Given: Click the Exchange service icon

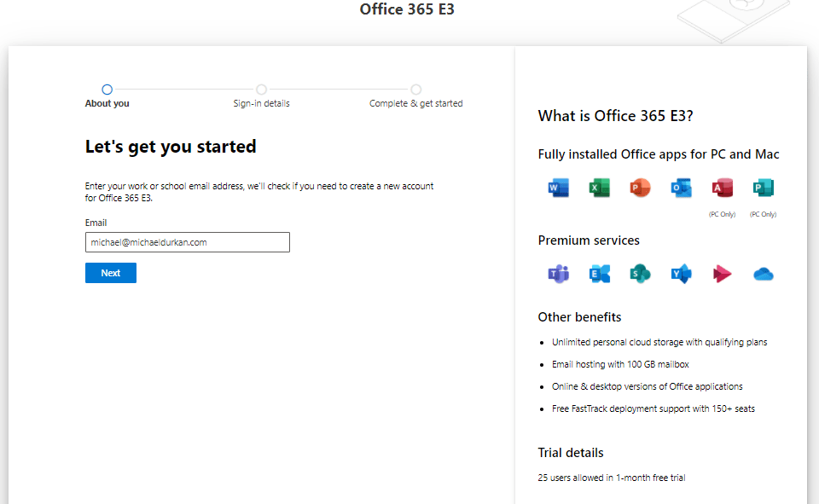Looking at the screenshot, I should click(600, 274).
